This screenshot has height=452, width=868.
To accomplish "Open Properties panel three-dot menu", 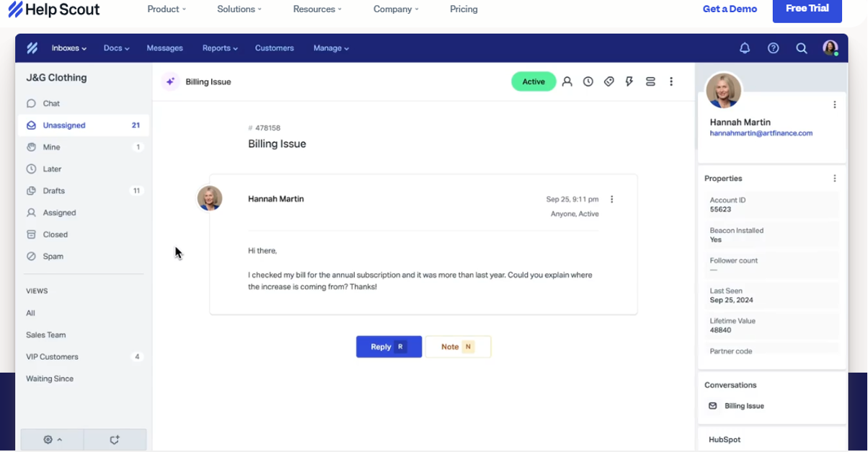I will 835,178.
